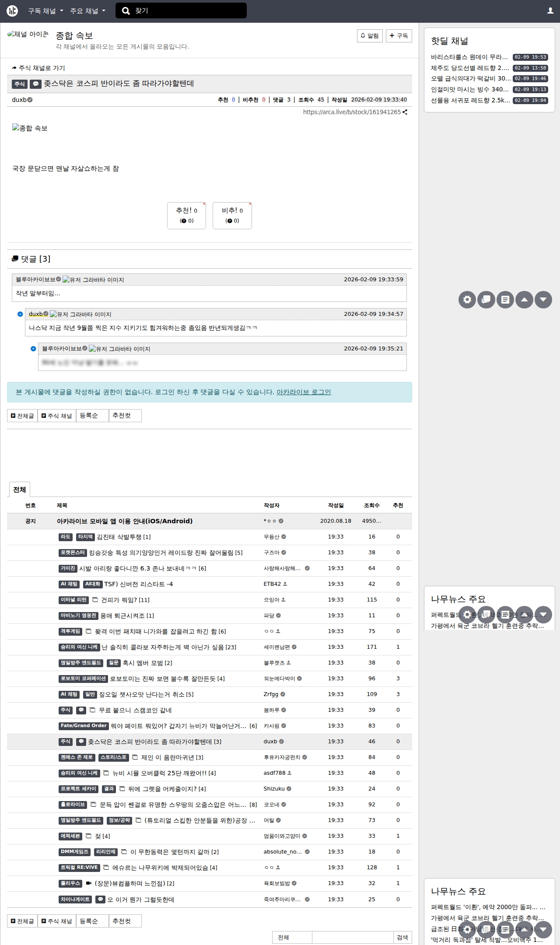
Task: Click the 젠레스 존 제로 category badge
Action: click(77, 757)
